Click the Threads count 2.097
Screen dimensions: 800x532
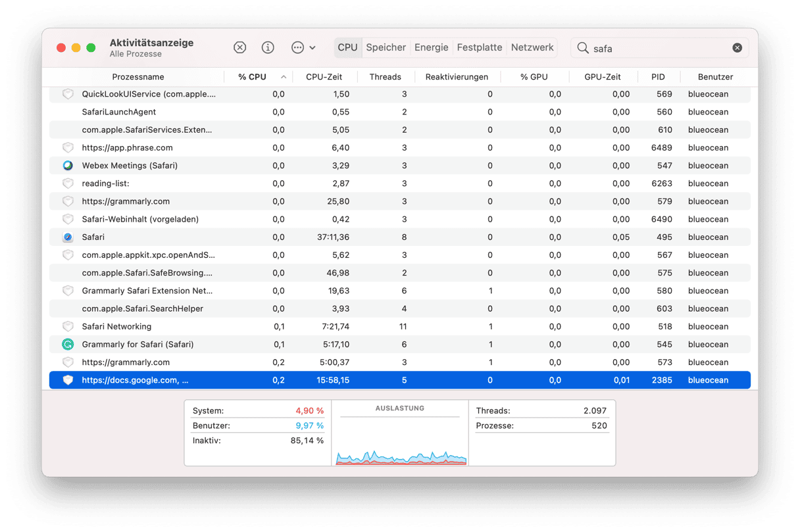[x=595, y=410]
